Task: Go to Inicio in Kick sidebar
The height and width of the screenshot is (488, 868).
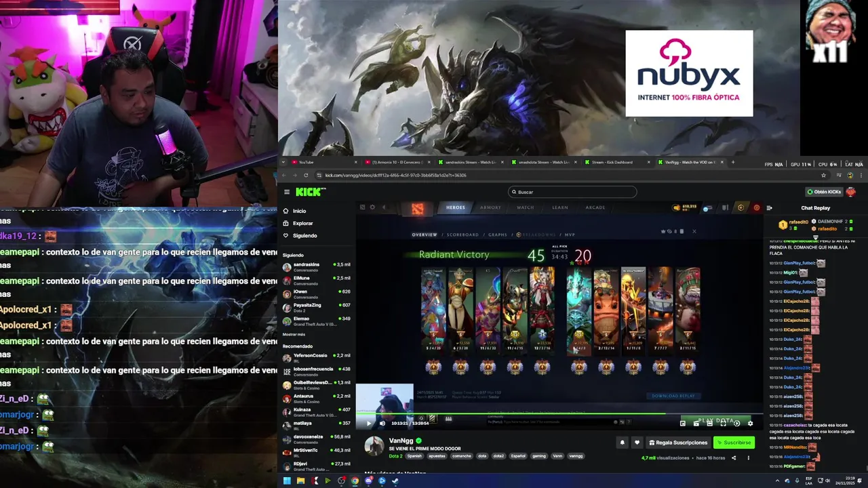Action: tap(299, 211)
